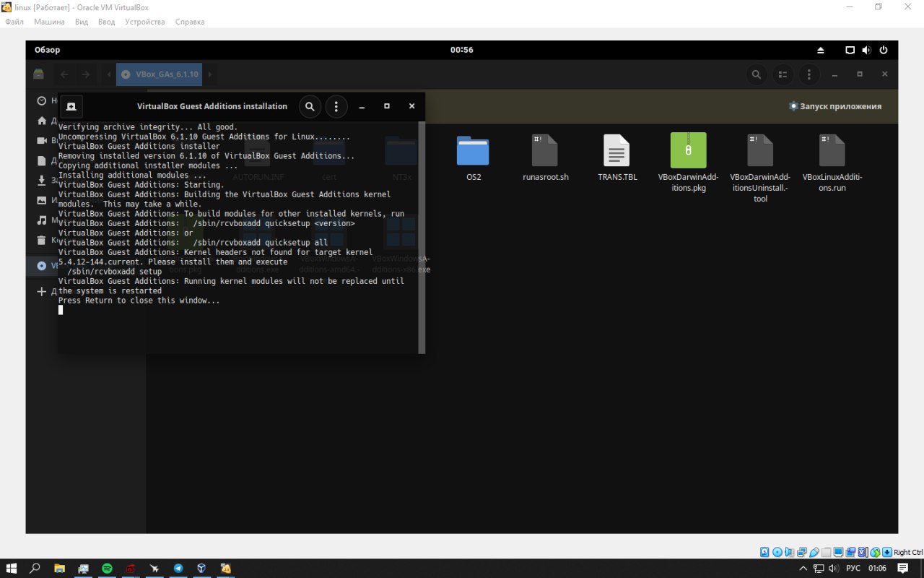Select the VBox disc in sidebar

(42, 266)
